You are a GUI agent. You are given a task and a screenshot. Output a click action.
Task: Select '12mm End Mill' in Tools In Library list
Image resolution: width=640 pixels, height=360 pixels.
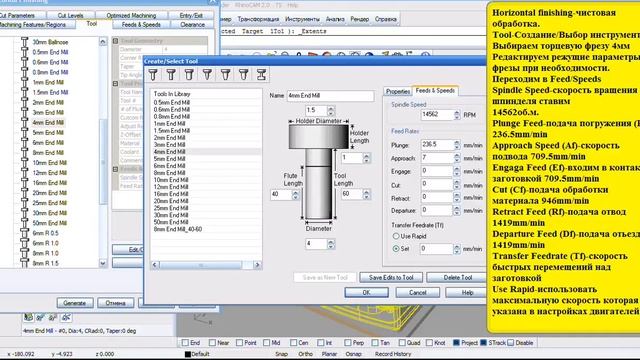[171, 187]
